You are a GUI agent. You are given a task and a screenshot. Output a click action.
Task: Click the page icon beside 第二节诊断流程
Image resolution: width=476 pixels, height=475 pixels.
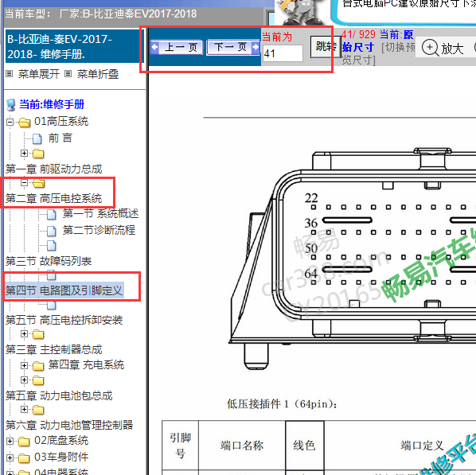(x=52, y=231)
